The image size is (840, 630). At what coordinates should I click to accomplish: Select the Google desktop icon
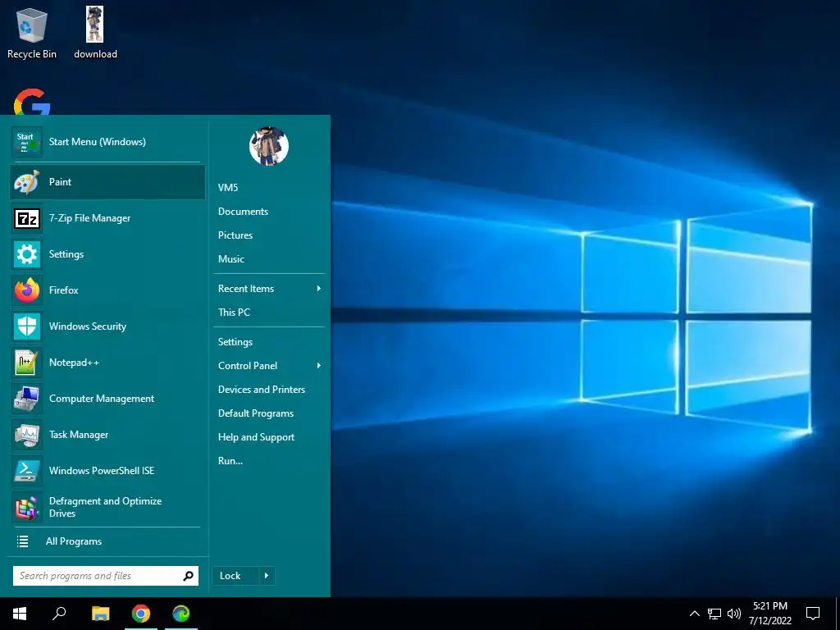32,102
